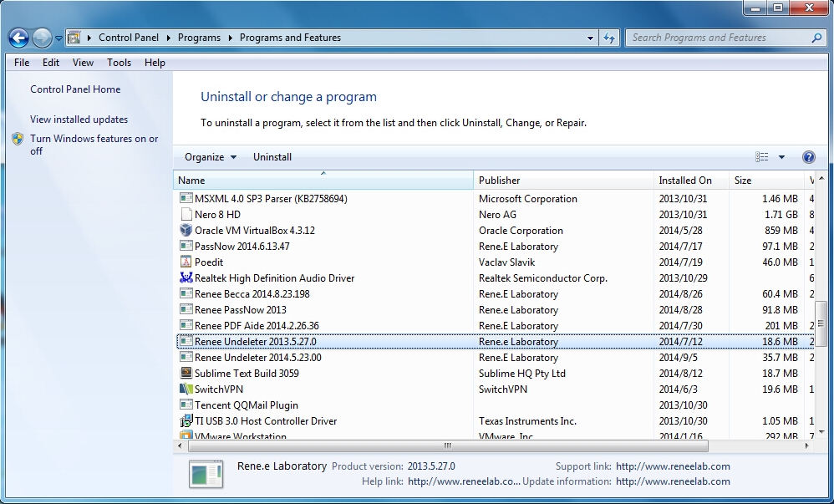Click the Search Programs and Features box
The width and height of the screenshot is (834, 504).
(719, 38)
